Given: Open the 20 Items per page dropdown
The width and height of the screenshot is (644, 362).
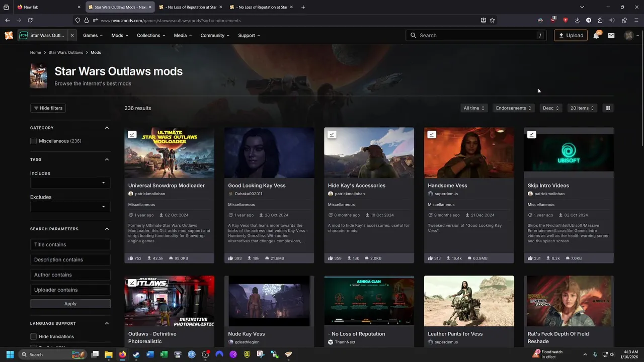Looking at the screenshot, I should (x=582, y=108).
